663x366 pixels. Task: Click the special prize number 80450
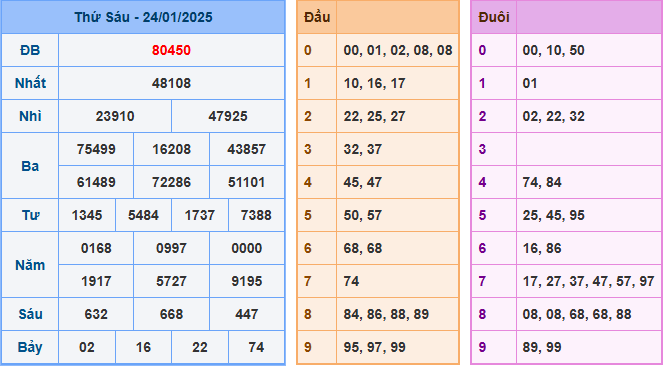171,50
